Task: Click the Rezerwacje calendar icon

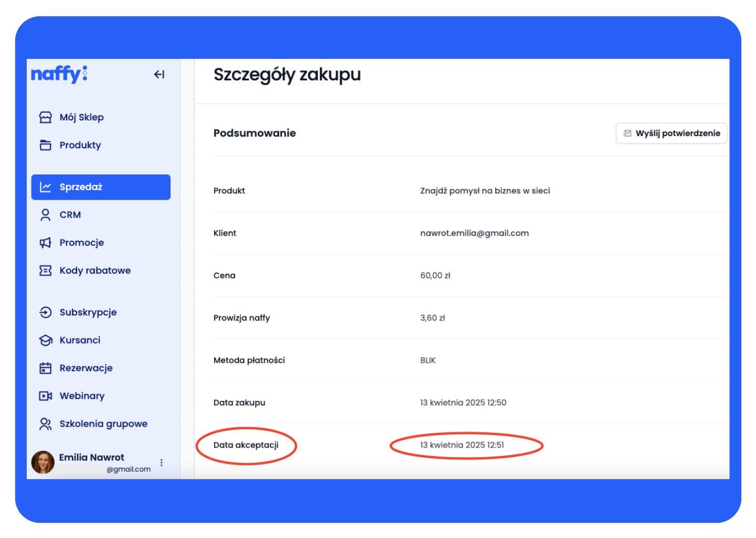Action: pos(46,368)
